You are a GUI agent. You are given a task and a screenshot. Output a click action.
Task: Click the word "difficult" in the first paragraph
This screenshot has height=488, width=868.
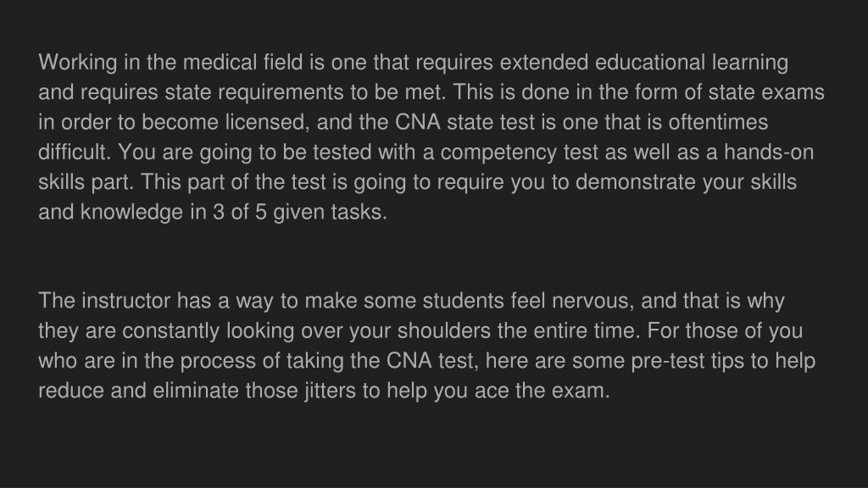(75, 152)
